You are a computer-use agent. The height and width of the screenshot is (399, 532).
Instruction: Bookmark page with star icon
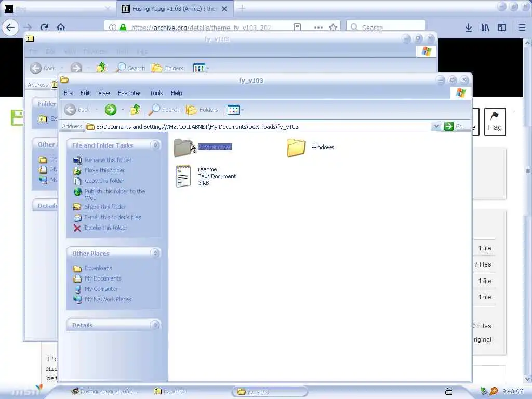coord(333,28)
